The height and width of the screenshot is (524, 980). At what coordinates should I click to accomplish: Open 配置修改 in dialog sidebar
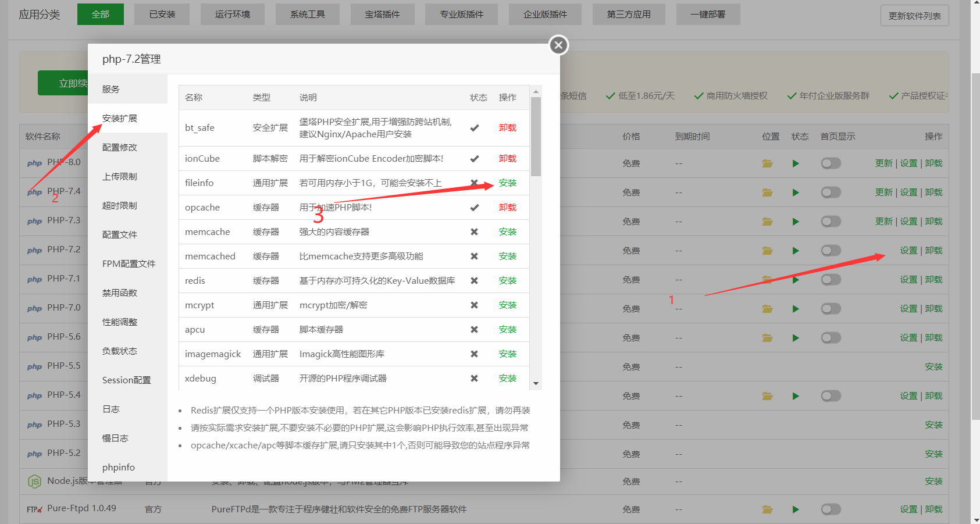[120, 148]
